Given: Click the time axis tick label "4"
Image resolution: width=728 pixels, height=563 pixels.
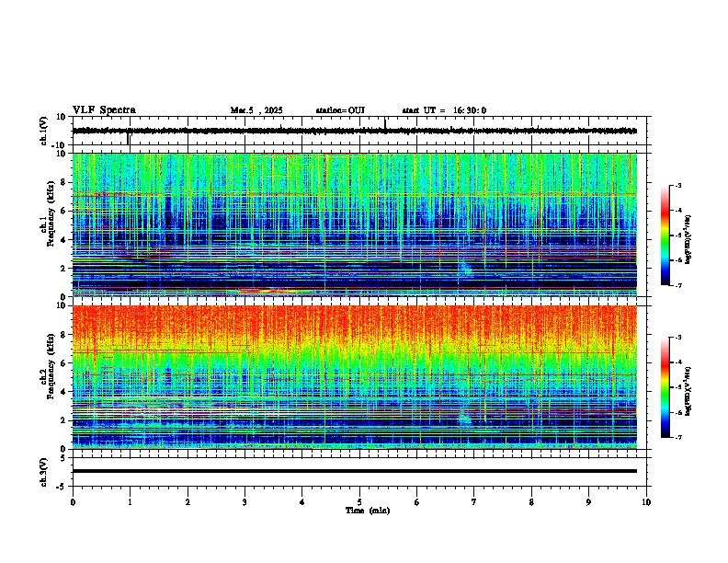Looking at the screenshot, I should point(302,502).
